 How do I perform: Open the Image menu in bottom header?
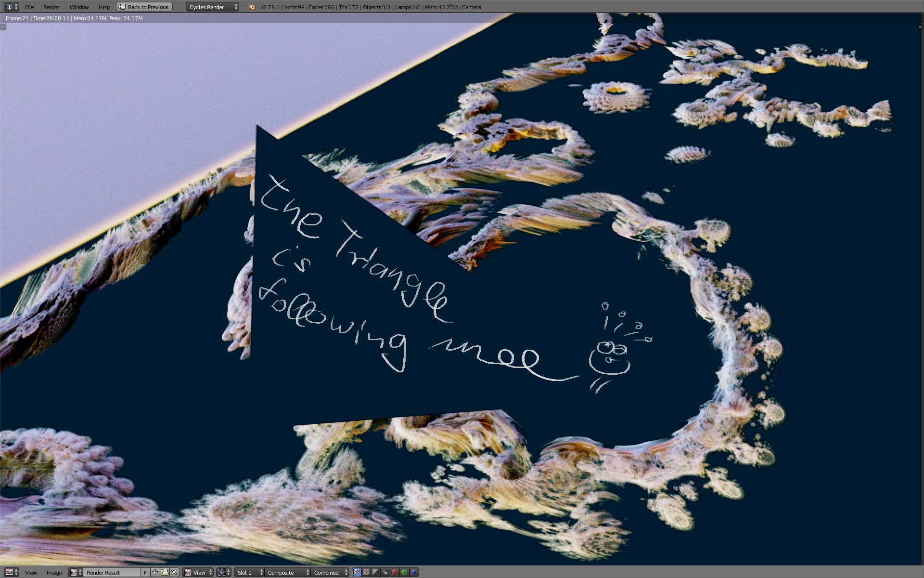(54, 572)
